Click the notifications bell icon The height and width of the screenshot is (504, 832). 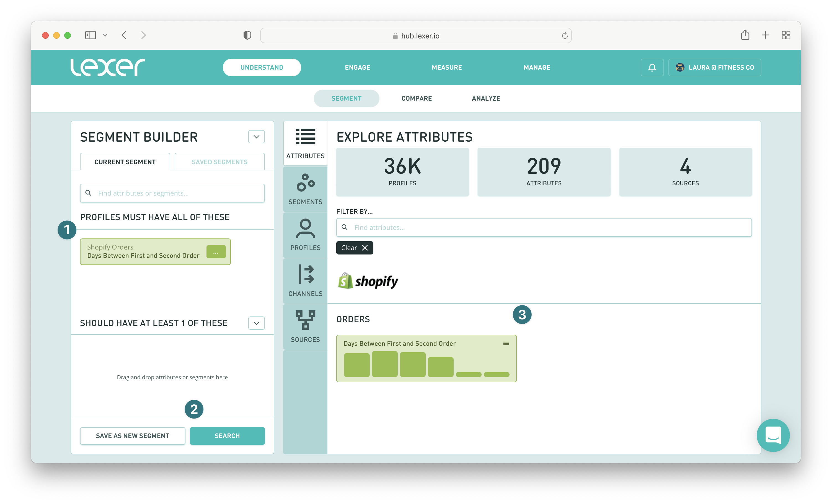[x=652, y=67]
